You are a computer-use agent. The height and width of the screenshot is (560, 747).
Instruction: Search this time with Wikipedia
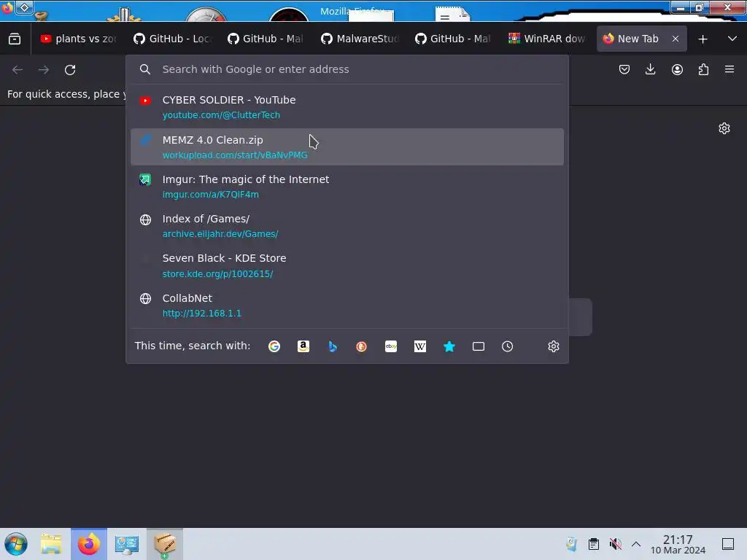pos(420,346)
